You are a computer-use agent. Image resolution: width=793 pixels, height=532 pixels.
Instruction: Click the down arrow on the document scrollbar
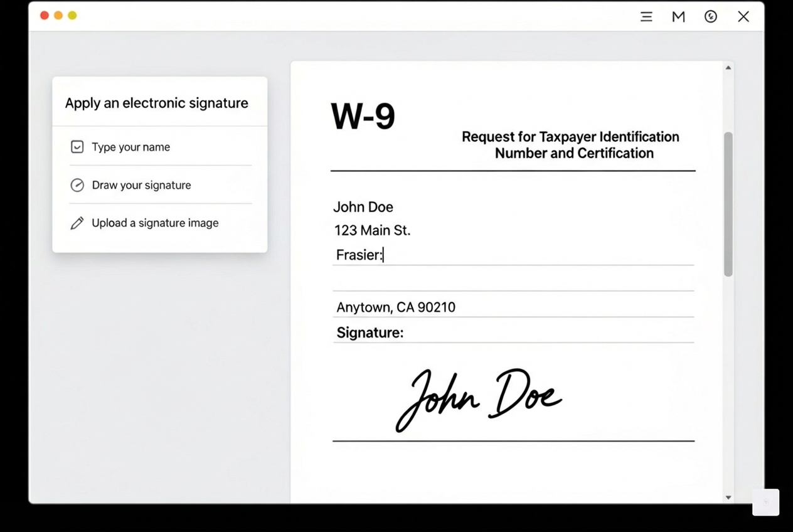(x=728, y=497)
